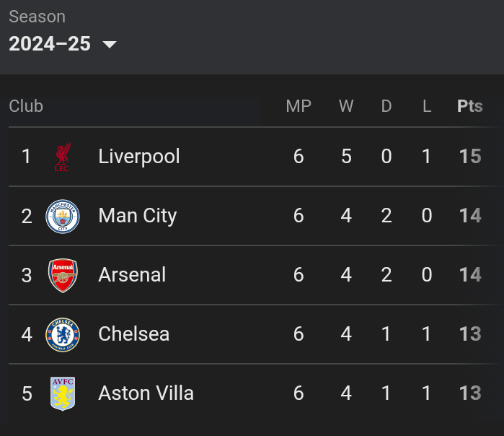
Task: Click the D column header
Action: [x=386, y=106]
